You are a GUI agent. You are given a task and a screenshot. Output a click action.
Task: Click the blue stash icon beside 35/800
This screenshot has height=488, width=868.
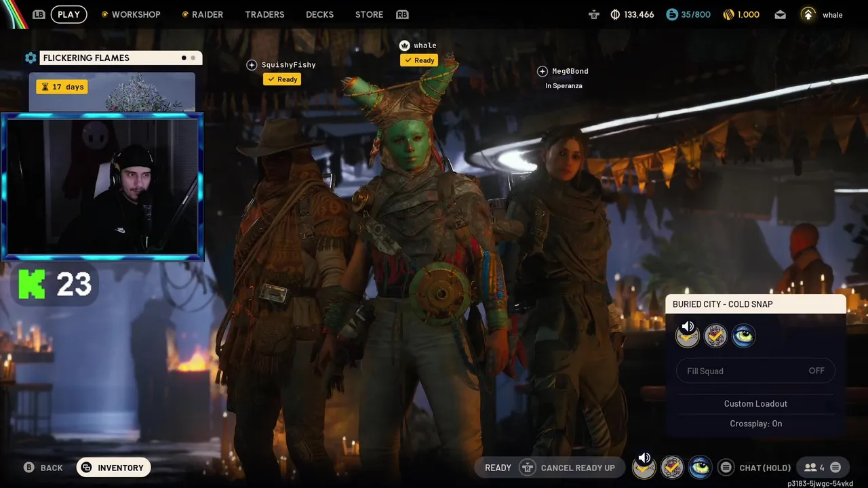(x=672, y=14)
